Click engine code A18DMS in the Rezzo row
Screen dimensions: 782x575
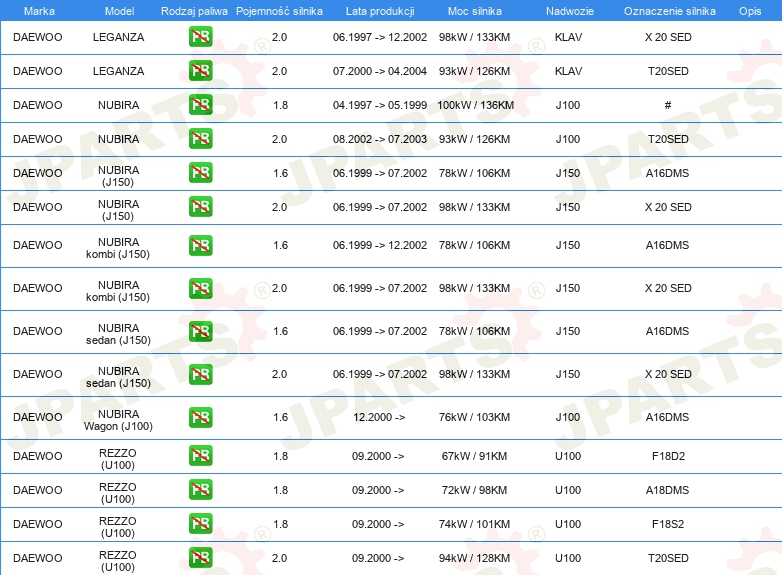pos(668,490)
